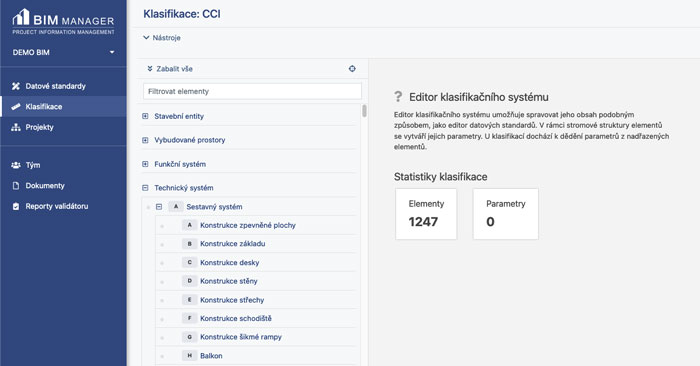Click the Projekty hierarchy icon
Viewport: 700px width, 366px height.
16,127
